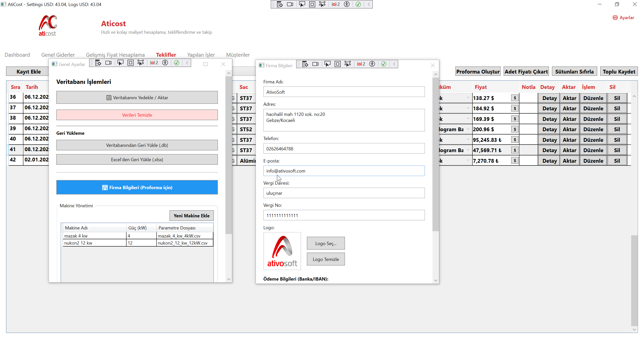The height and width of the screenshot is (339, 644).
Task: Click the green hot reload checkmark in the Firma Bilgileri toolbar
Action: (383, 64)
